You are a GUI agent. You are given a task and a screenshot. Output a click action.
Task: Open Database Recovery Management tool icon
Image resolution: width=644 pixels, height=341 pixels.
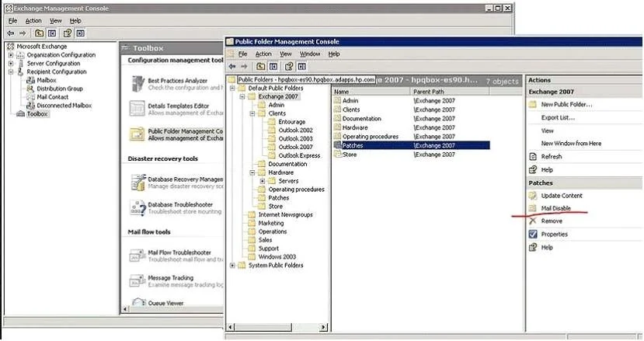point(138,183)
